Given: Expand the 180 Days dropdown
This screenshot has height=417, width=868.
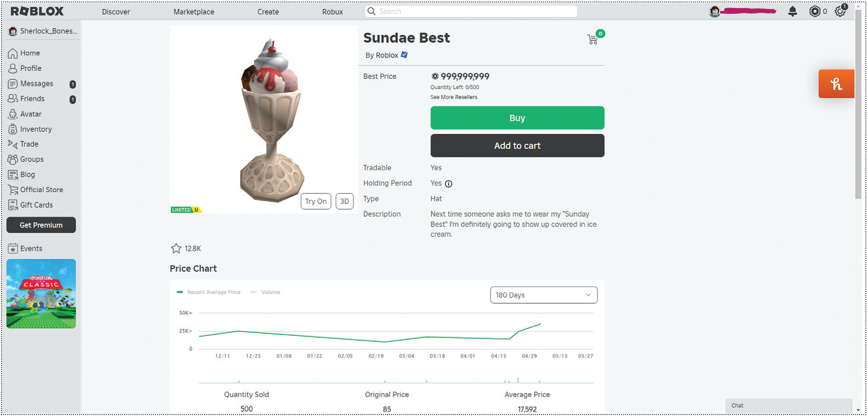Looking at the screenshot, I should [543, 295].
